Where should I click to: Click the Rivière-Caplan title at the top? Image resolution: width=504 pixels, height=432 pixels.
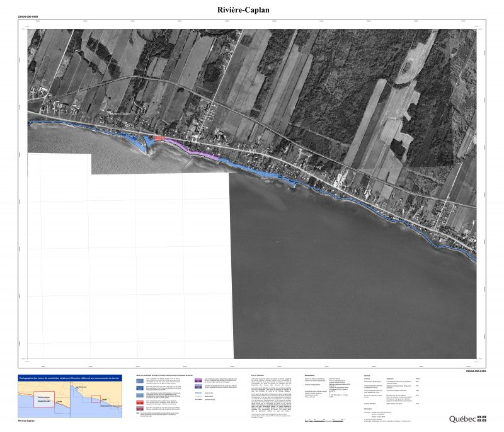252,10
